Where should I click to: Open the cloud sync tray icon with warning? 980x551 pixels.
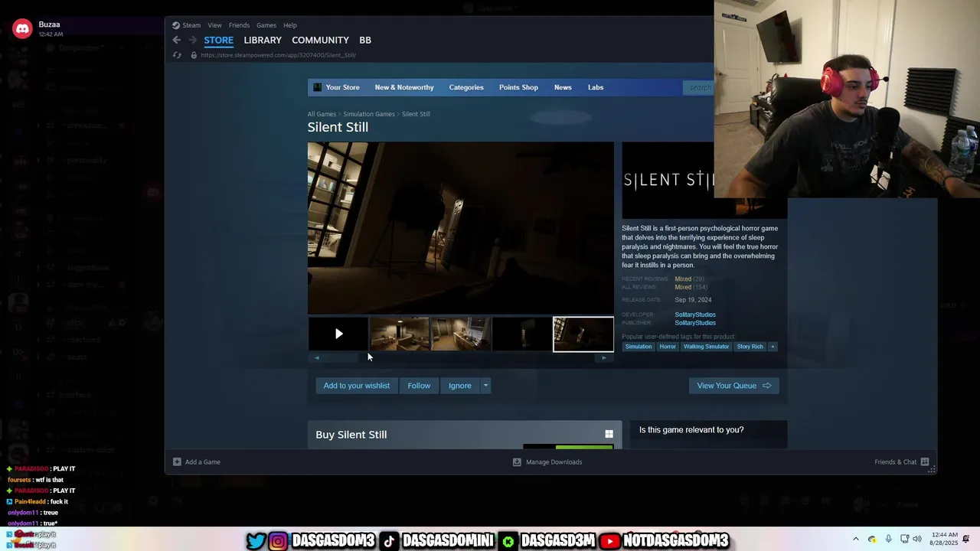click(872, 539)
